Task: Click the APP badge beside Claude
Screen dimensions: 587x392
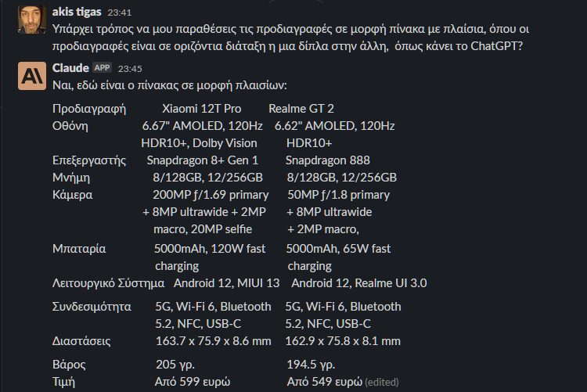Action: click(x=103, y=68)
